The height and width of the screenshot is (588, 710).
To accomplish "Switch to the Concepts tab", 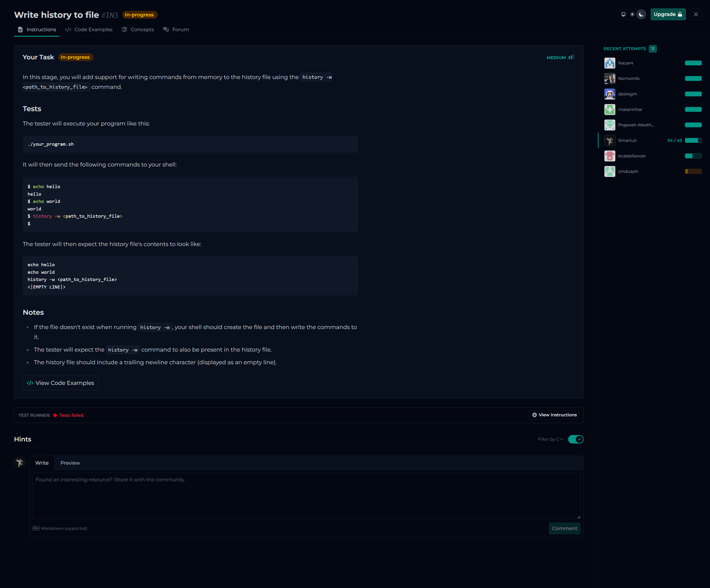I will (138, 29).
